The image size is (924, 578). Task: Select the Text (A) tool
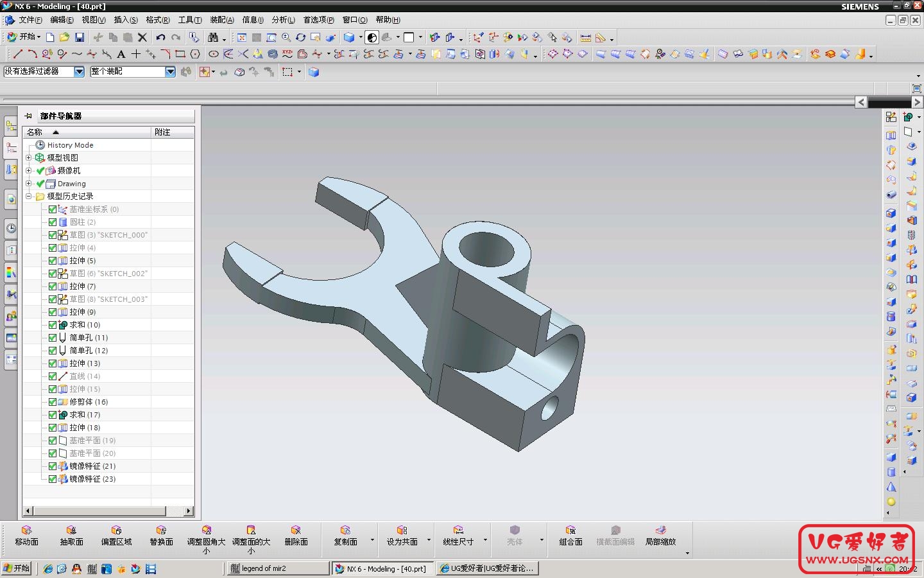(121, 54)
